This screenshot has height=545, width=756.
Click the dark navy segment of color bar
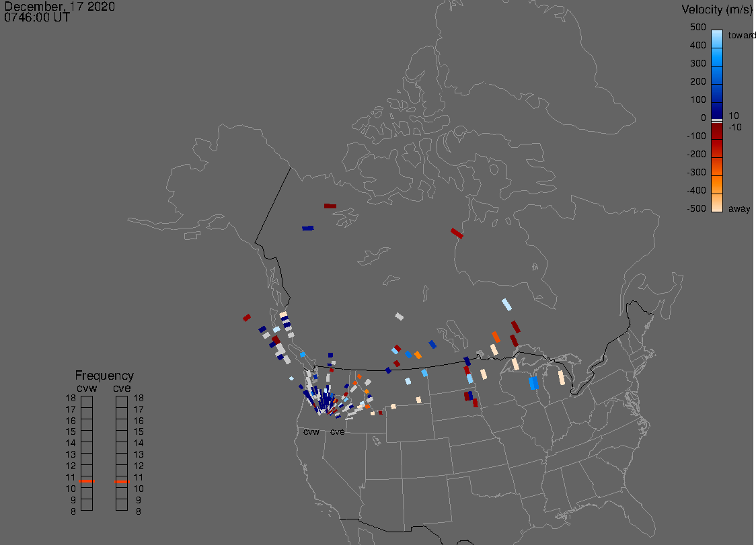pyautogui.click(x=717, y=110)
